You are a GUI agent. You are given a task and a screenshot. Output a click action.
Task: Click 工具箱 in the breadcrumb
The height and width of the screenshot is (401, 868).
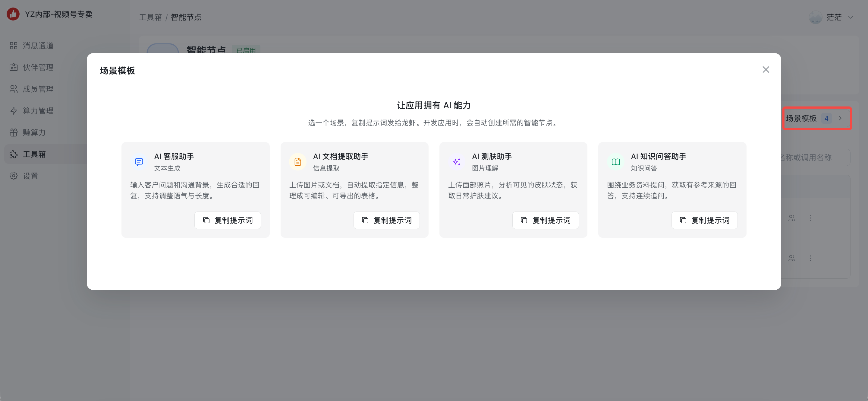[150, 17]
